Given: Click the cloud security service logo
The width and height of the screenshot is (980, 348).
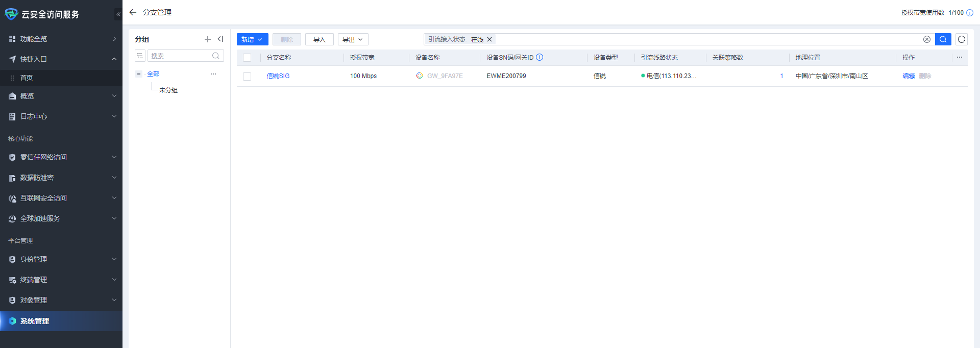Looking at the screenshot, I should pyautogui.click(x=11, y=14).
